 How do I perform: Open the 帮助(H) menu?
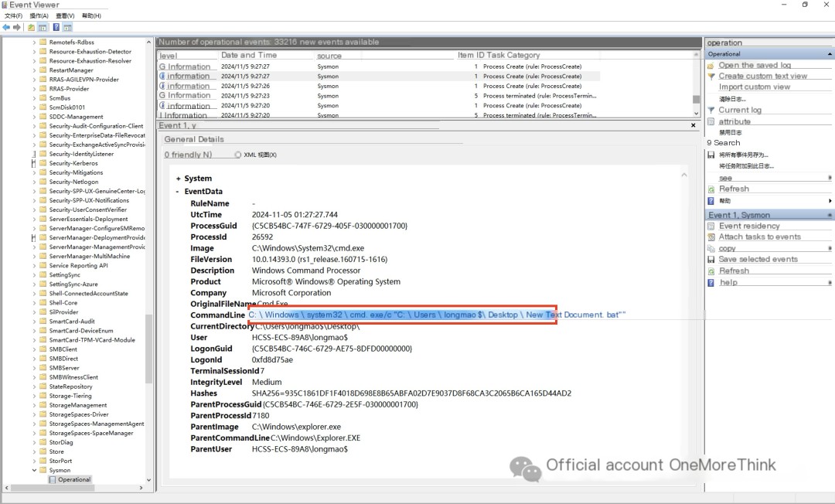coord(91,16)
